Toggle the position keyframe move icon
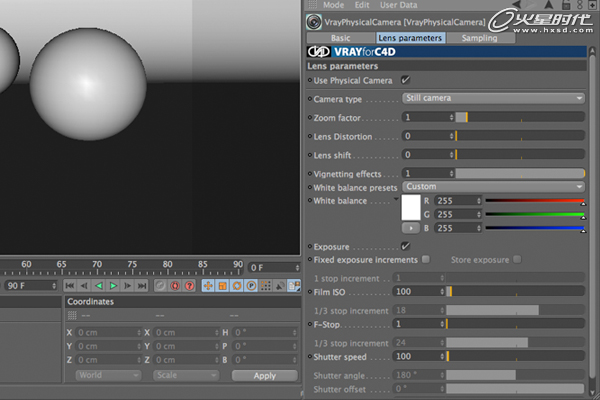This screenshot has width=600, height=400. tap(208, 286)
